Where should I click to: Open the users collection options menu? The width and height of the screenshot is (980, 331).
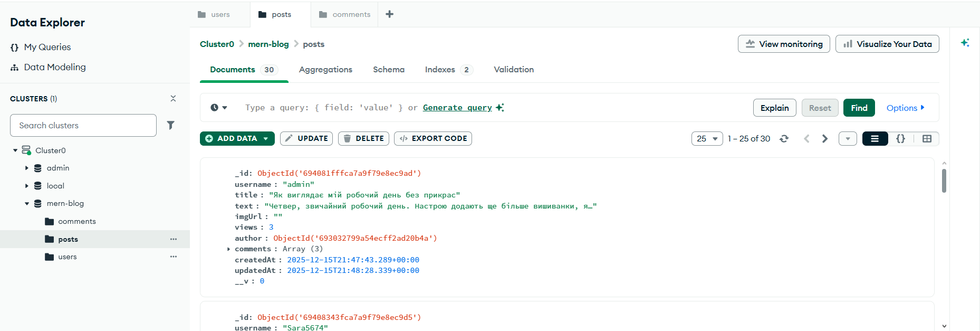(173, 257)
